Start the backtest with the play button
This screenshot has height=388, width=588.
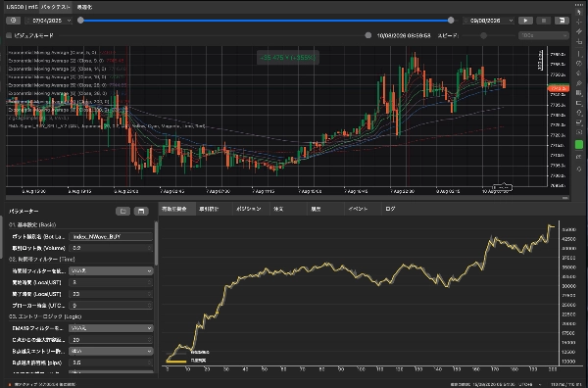point(525,21)
